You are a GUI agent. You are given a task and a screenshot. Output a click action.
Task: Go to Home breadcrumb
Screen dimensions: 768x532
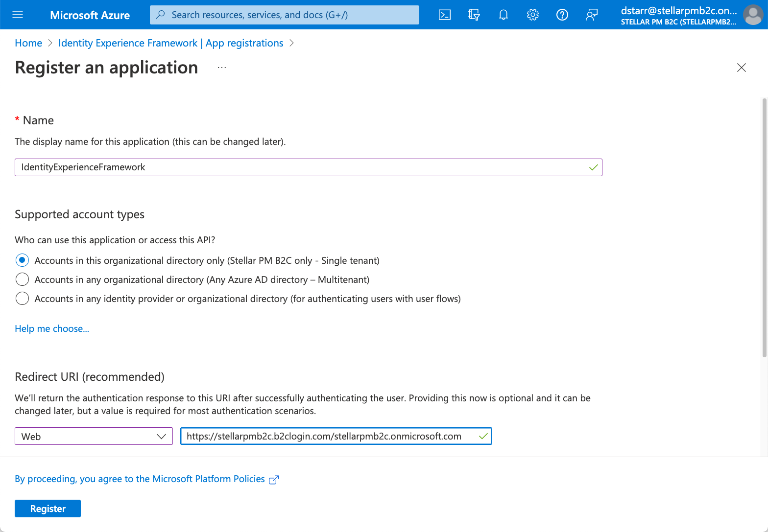[x=28, y=43]
